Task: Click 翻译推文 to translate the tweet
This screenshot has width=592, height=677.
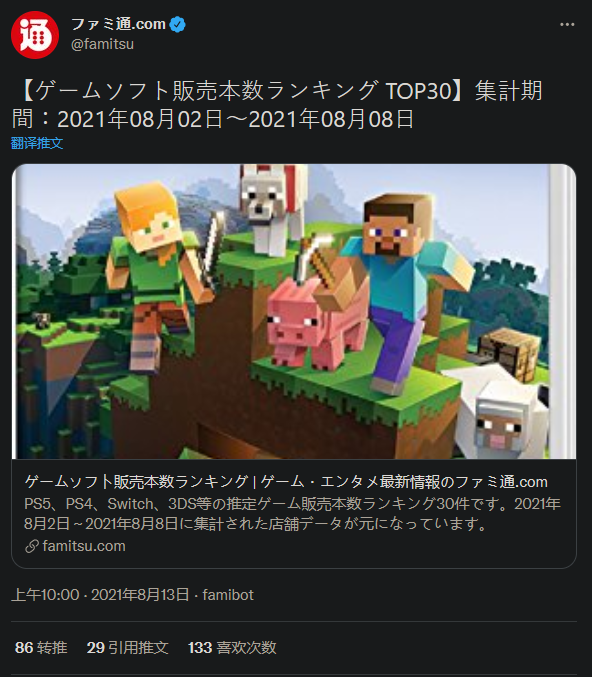Action: 37,143
